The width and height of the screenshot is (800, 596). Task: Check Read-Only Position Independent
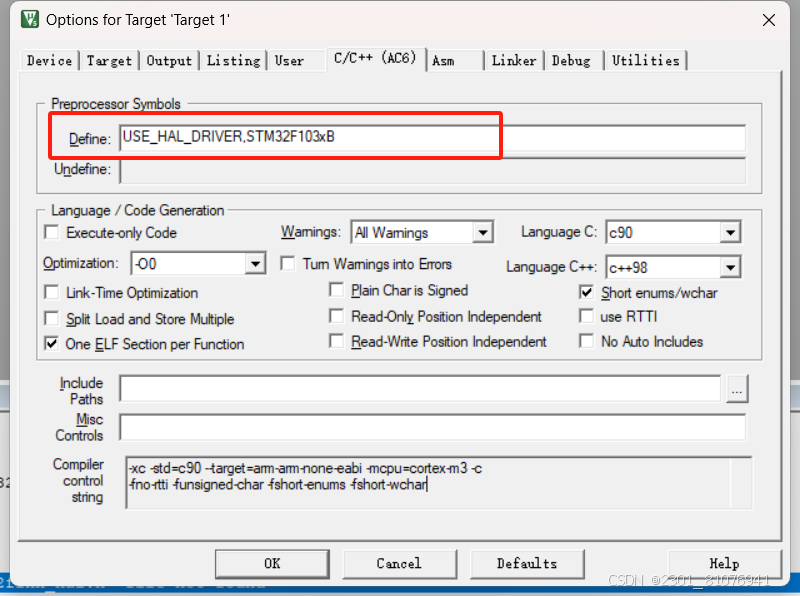click(x=336, y=316)
